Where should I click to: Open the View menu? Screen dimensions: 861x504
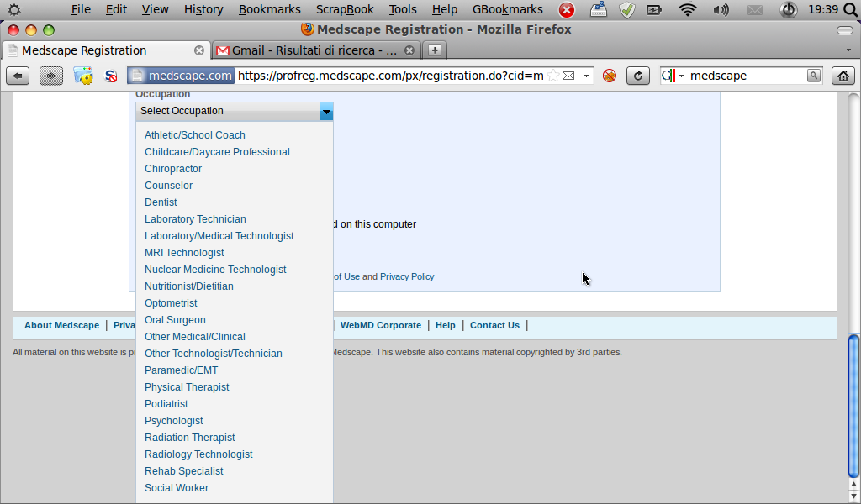click(155, 9)
